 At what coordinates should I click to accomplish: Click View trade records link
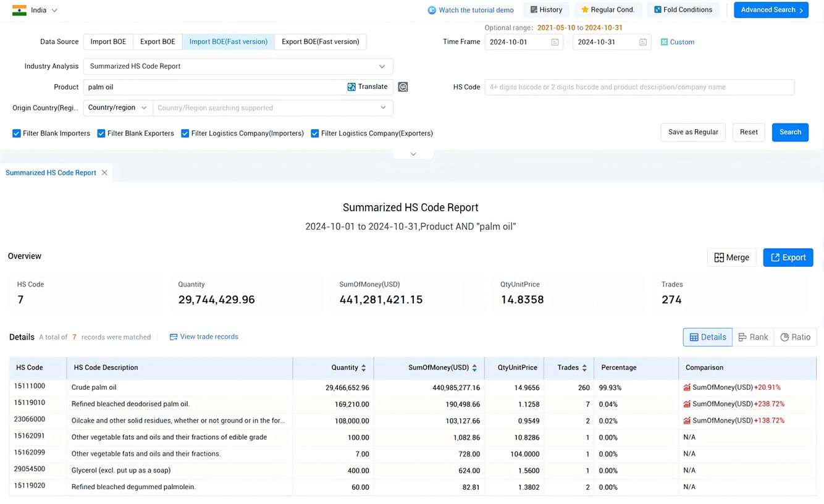(x=204, y=337)
